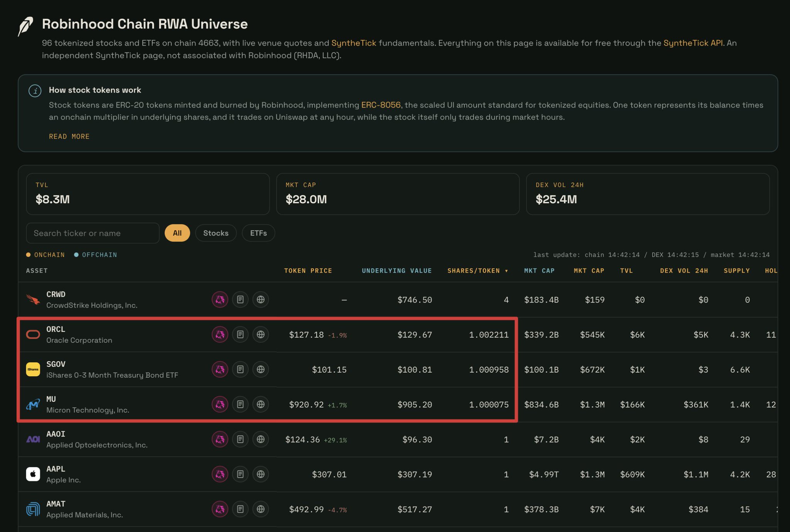Image resolution: width=790 pixels, height=532 pixels.
Task: Filter list by ETFs
Action: (x=258, y=233)
